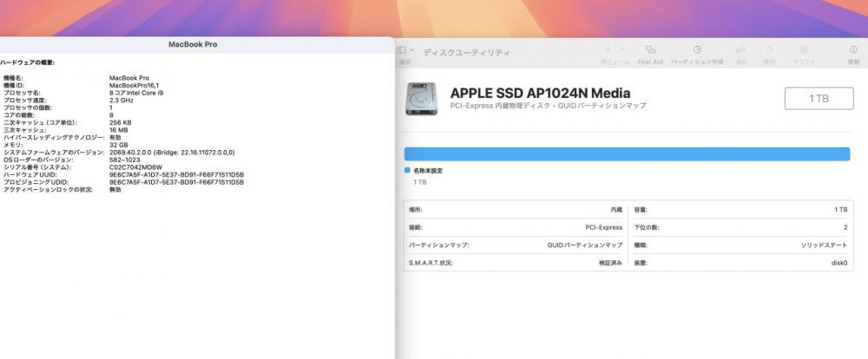This screenshot has height=359, width=868.
Task: Click the MacBook Pro window title
Action: pos(193,44)
